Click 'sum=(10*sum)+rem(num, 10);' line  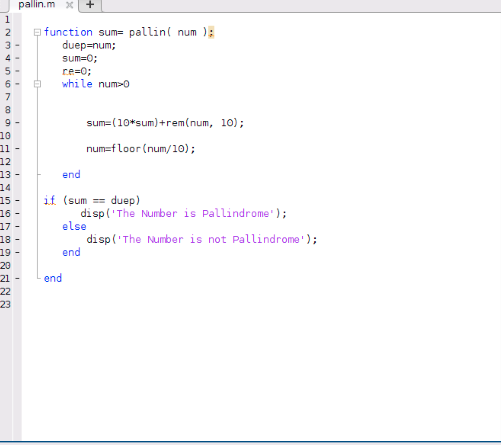[165, 123]
